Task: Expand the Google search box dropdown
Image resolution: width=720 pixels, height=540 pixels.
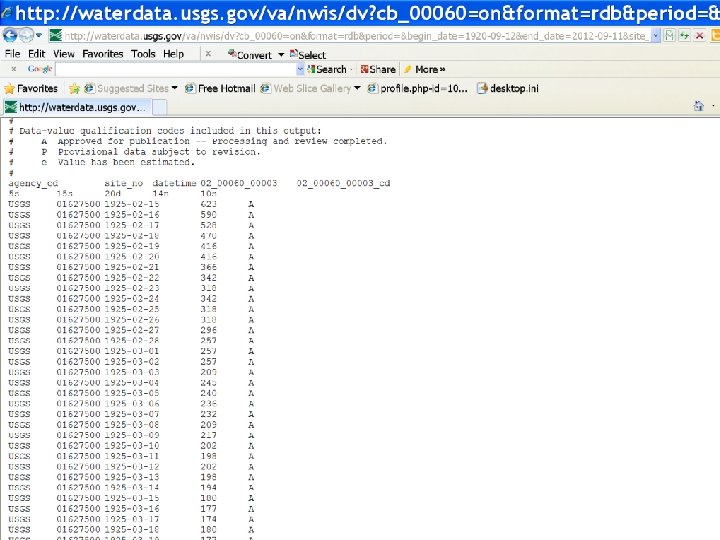Action: [300, 69]
